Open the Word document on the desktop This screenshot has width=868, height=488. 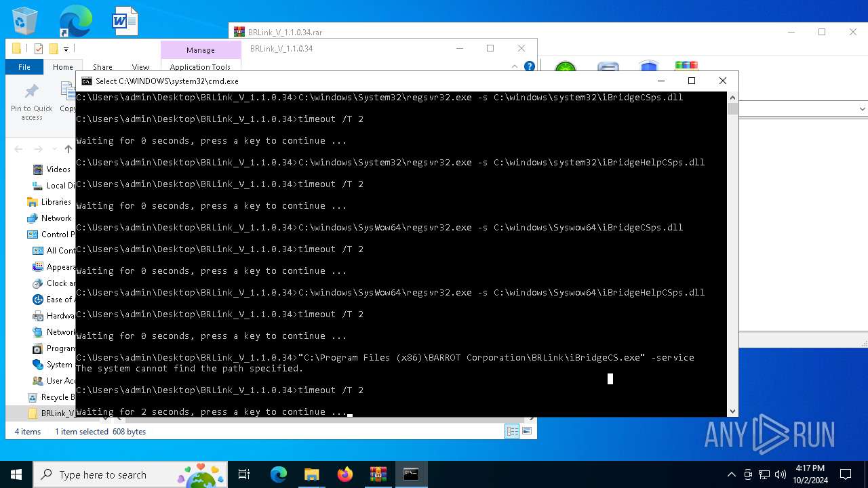point(125,21)
